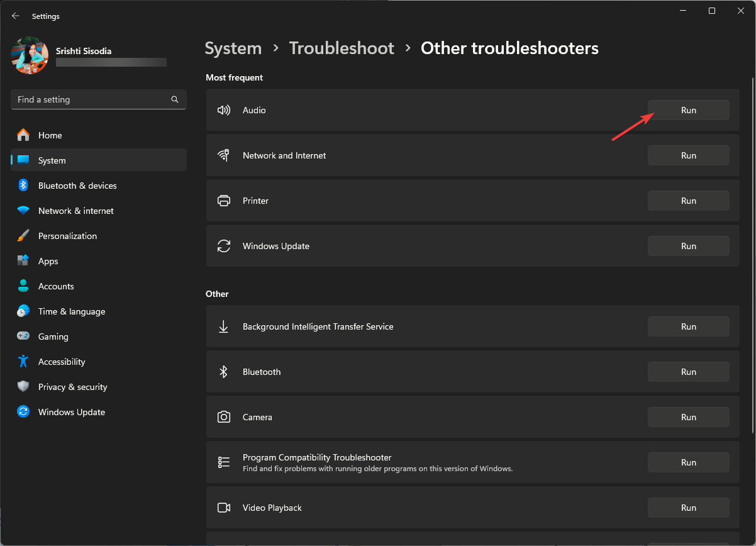Viewport: 756px width, 546px height.
Task: Click the Gaming controller icon
Action: click(x=23, y=337)
